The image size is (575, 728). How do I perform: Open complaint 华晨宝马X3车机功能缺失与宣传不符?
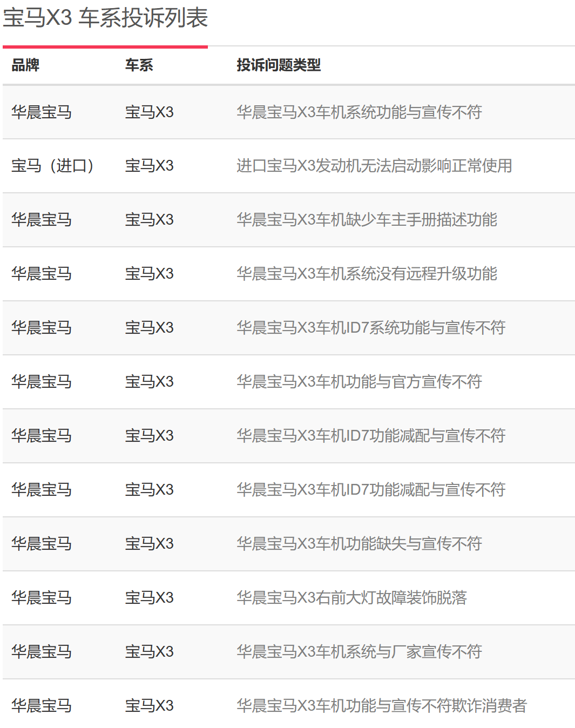[x=359, y=544]
